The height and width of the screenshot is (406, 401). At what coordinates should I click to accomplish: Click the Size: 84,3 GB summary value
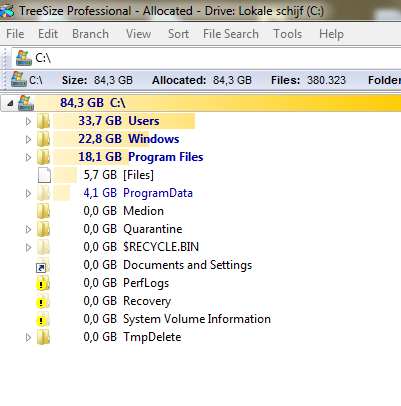point(97,80)
